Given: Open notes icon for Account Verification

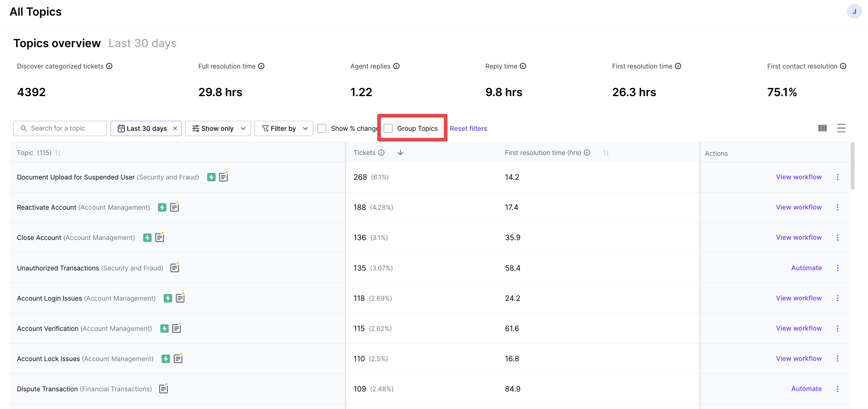Looking at the screenshot, I should click(x=177, y=328).
